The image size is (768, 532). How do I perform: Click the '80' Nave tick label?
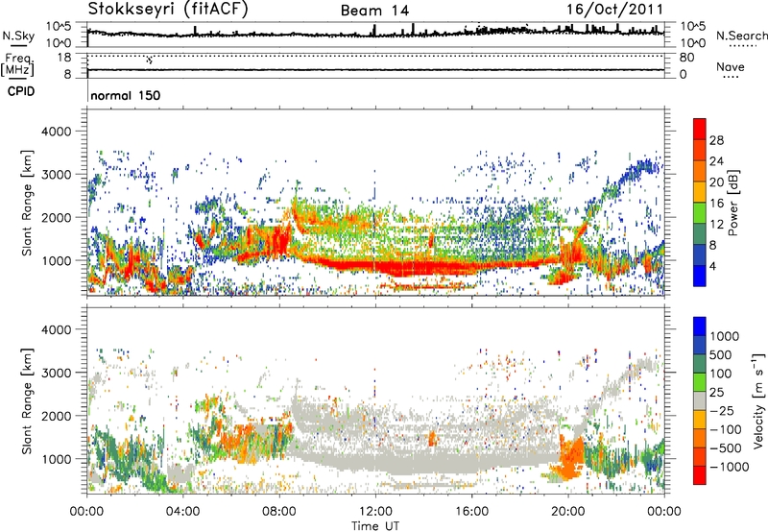coord(686,58)
